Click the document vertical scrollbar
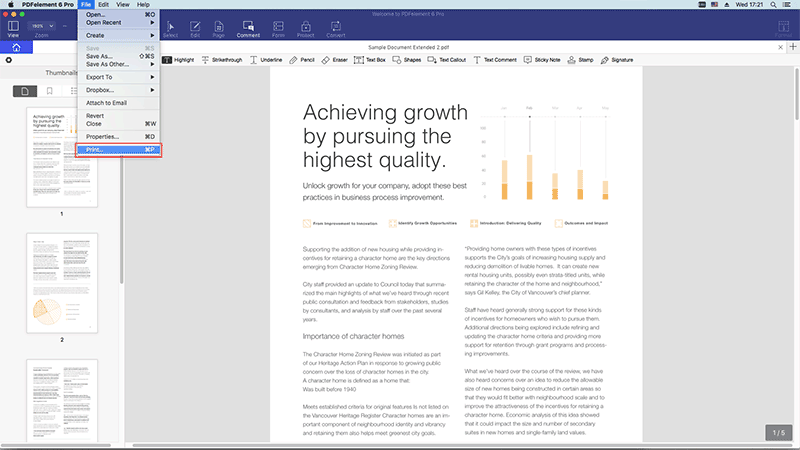The height and width of the screenshot is (450, 800). (x=796, y=94)
